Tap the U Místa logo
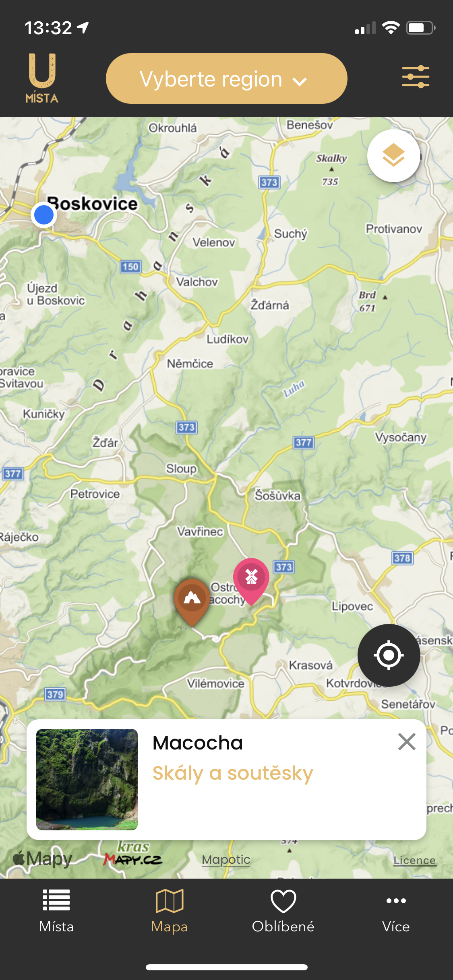 coord(42,78)
